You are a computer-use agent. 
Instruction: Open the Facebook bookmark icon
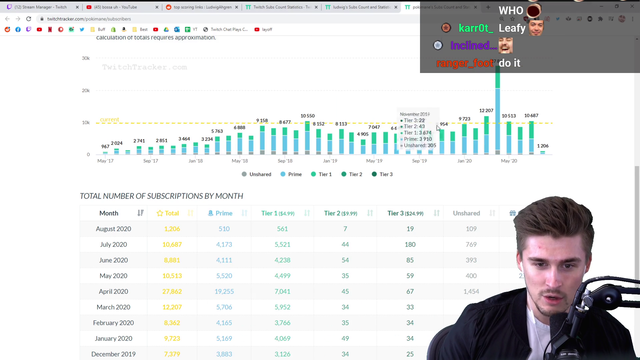pos(18,29)
